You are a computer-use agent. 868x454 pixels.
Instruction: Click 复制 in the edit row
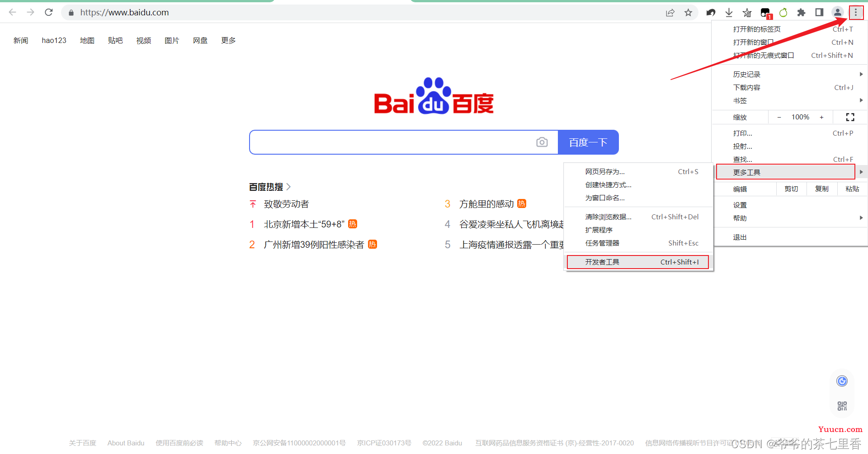coord(822,189)
